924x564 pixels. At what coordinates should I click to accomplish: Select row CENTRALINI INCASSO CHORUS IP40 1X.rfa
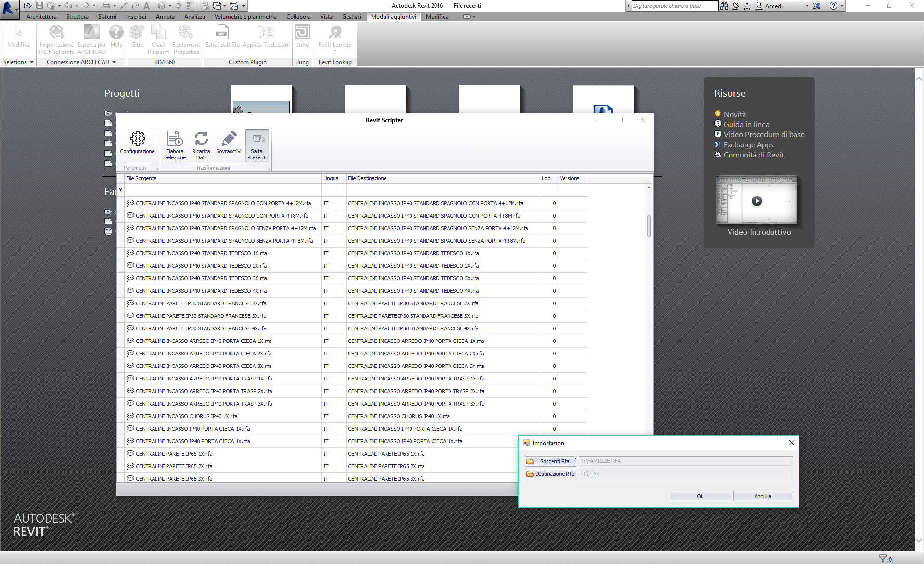point(352,416)
